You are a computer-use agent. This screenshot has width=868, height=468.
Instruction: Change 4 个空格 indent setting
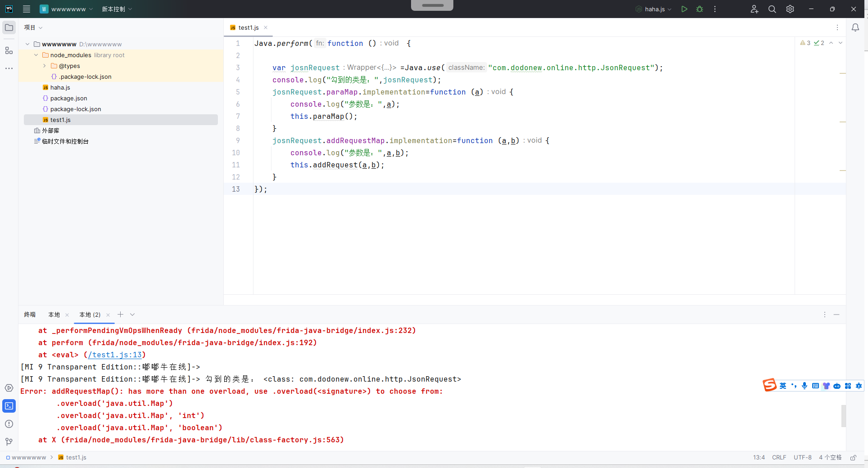click(830, 457)
